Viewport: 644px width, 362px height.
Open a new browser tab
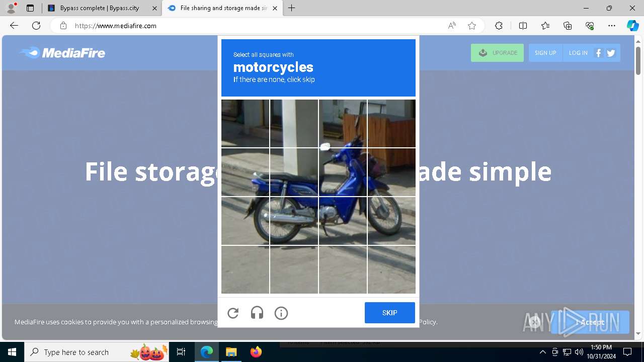pos(292,8)
